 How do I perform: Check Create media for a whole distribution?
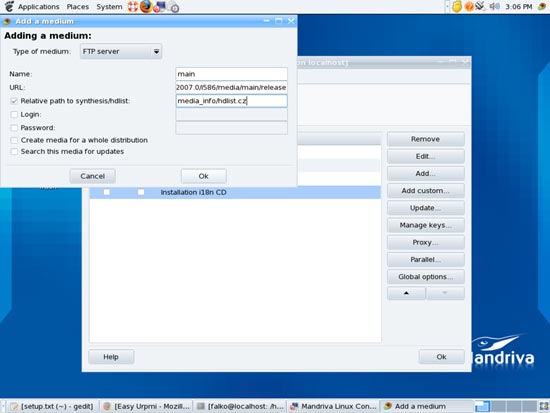(14, 140)
